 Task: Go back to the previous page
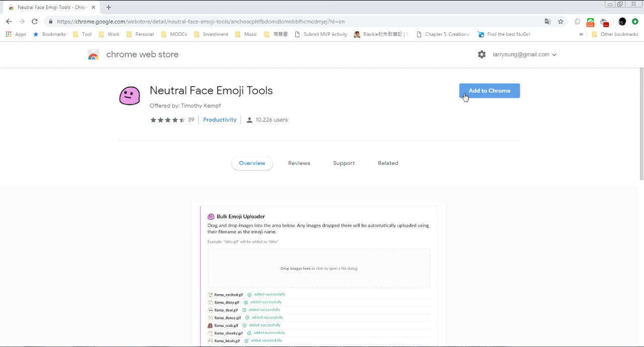9,22
